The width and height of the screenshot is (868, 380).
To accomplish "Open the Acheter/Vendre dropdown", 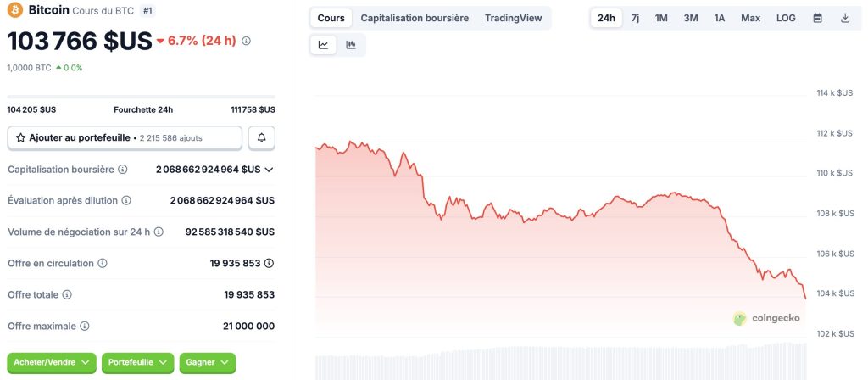I will point(52,362).
